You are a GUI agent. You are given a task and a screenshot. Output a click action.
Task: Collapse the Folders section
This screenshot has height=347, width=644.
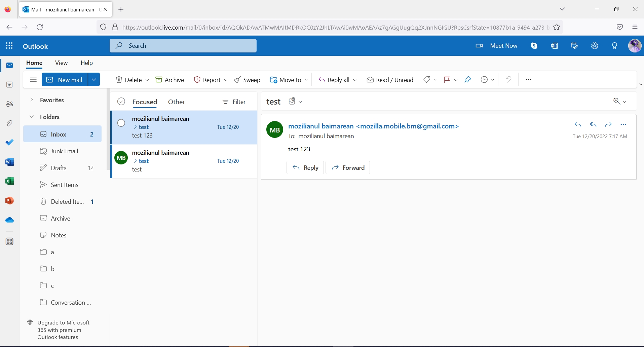[x=31, y=117]
